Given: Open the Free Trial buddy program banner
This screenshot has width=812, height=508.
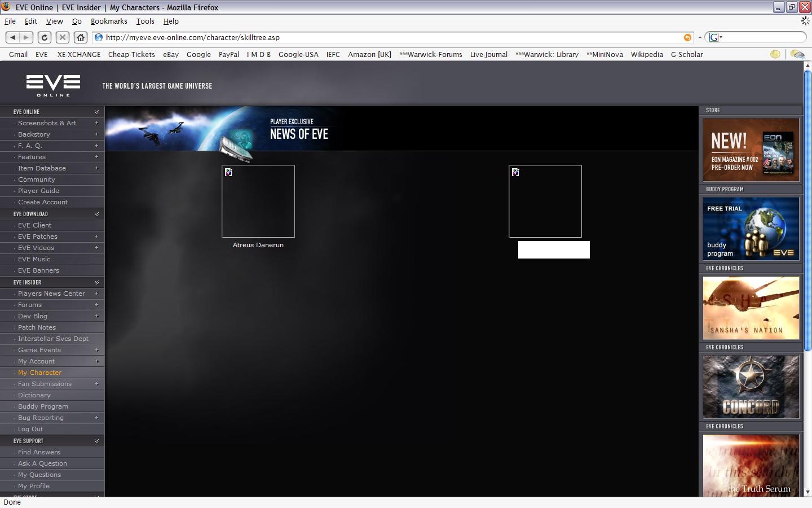Looking at the screenshot, I should click(751, 229).
